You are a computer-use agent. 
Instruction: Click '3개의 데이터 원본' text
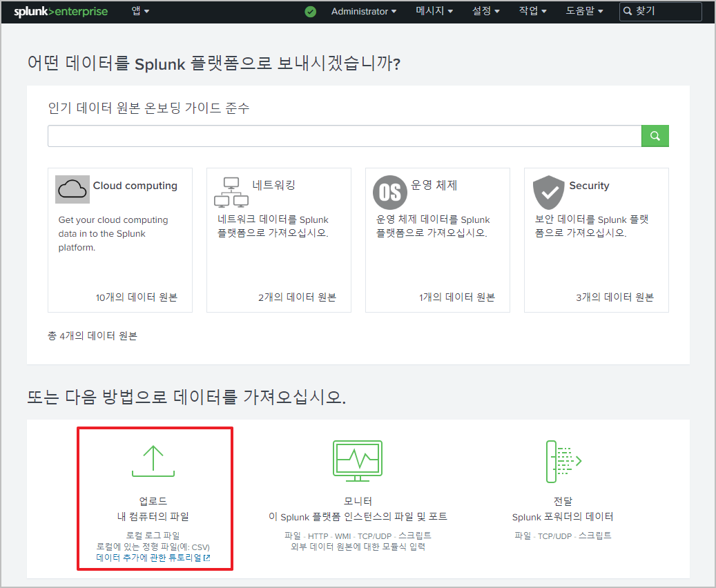[x=615, y=297]
